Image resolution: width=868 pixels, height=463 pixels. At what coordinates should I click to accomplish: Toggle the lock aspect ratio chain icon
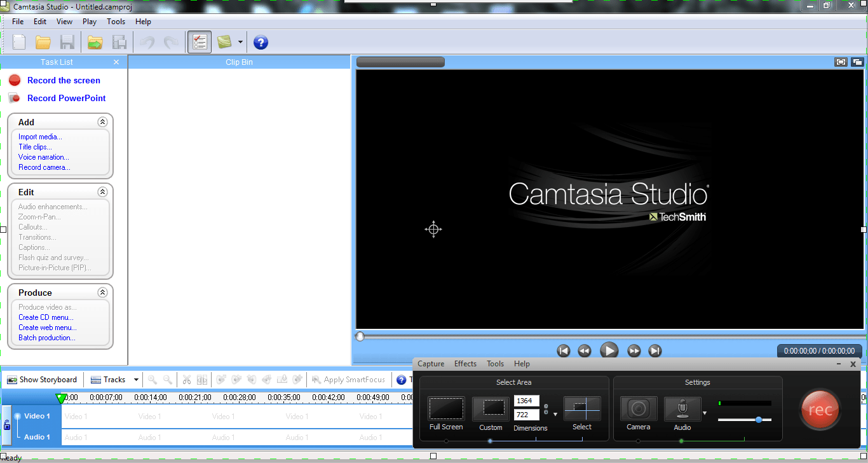[x=546, y=408]
